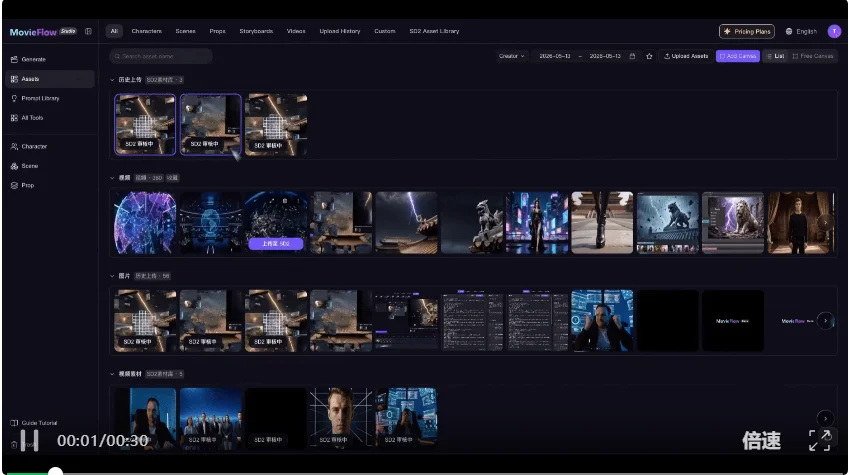
Task: Open the Guide Tutorial link icon
Action: pyautogui.click(x=14, y=422)
